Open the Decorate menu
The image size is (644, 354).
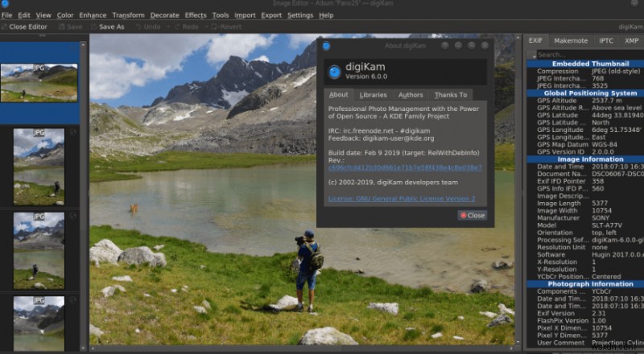click(x=164, y=15)
